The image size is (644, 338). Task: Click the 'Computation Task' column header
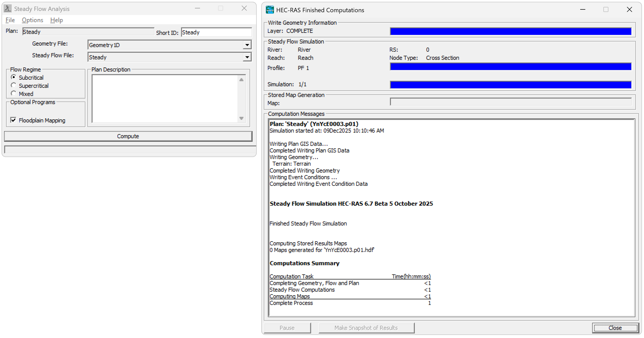click(291, 276)
